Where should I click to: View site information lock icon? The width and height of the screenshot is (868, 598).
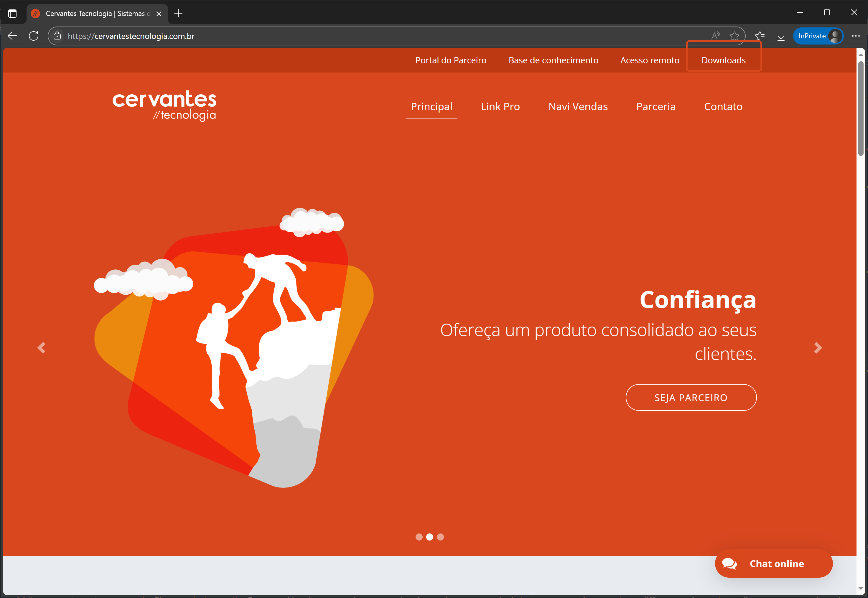[x=57, y=36]
